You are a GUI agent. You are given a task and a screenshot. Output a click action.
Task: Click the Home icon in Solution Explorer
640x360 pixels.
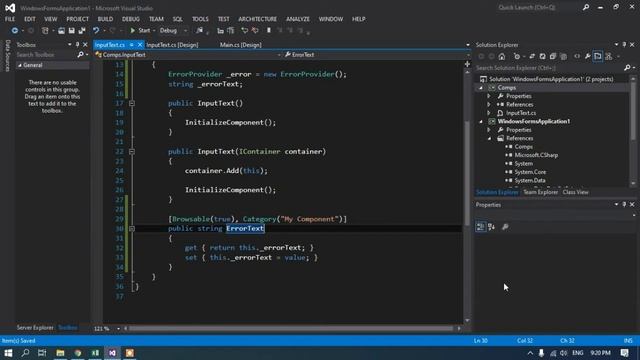502,57
